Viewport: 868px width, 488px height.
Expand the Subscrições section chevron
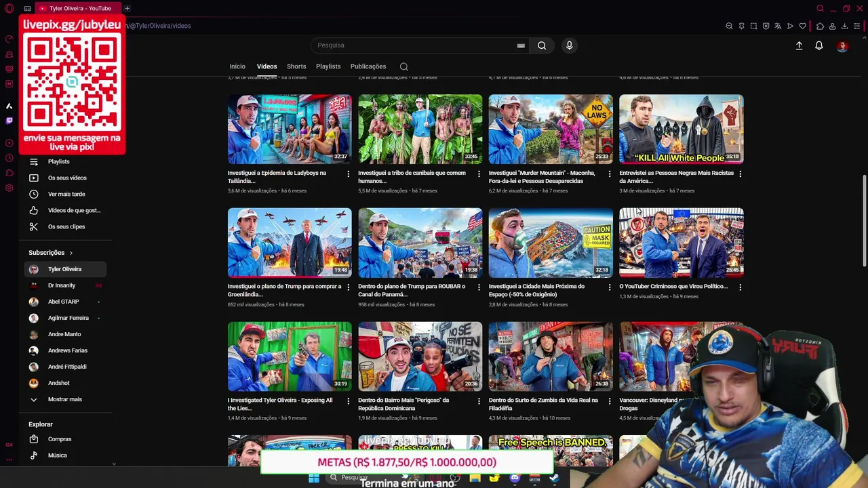[71, 253]
